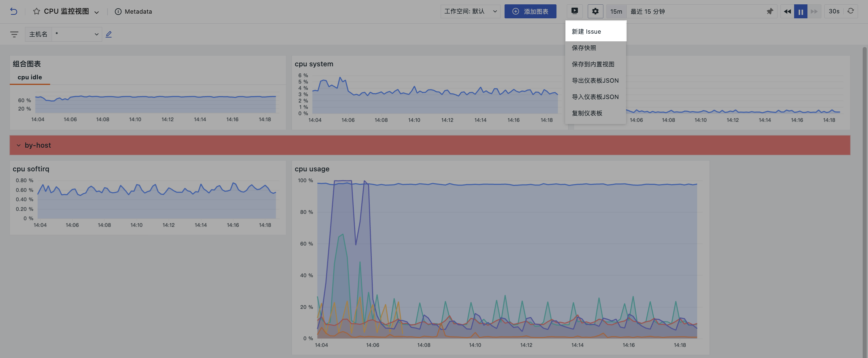Star the CPU 监控视图 dashboard

tap(36, 11)
